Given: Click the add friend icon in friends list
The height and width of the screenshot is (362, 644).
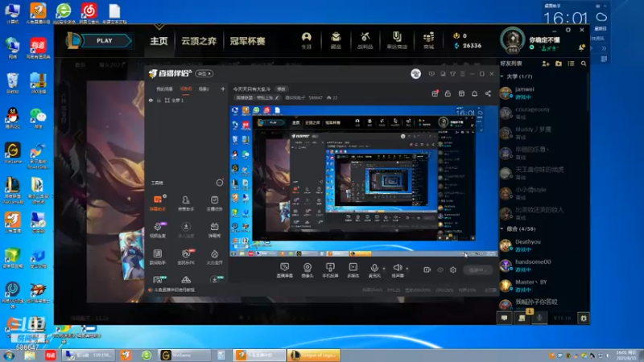Looking at the screenshot, I should [546, 64].
